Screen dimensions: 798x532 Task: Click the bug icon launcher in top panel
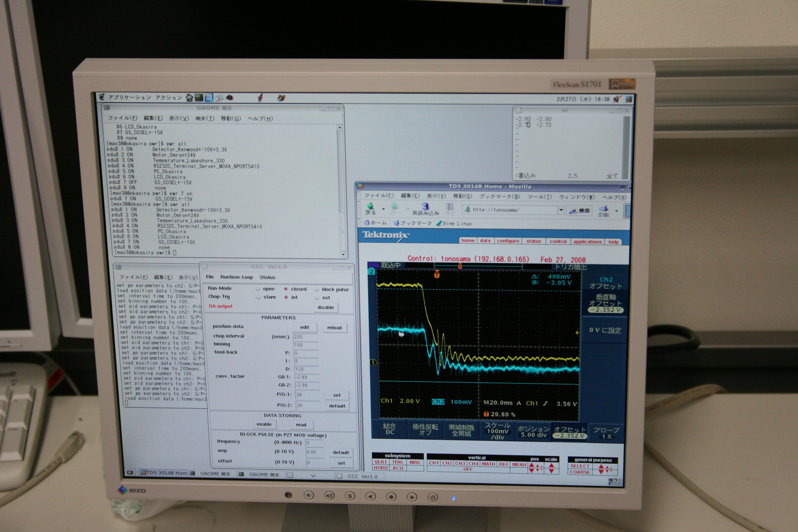click(x=229, y=97)
